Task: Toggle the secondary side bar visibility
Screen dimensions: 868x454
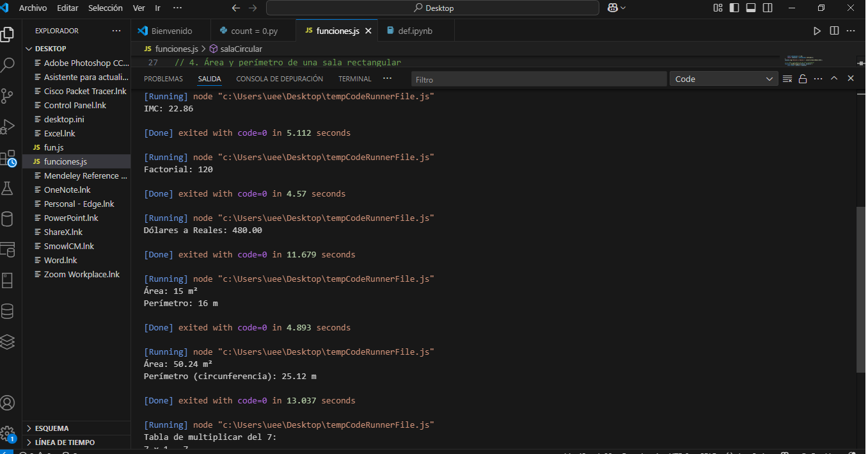Action: 767,8
